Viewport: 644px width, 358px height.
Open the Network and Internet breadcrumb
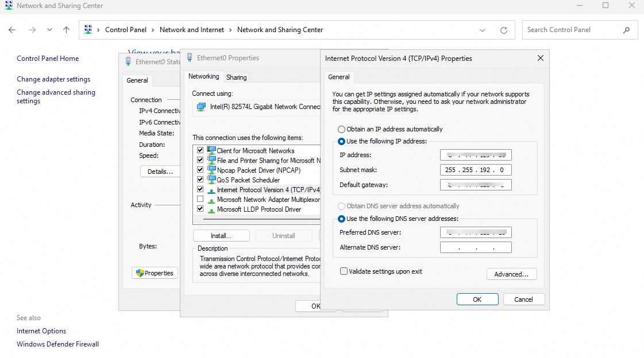click(x=192, y=30)
